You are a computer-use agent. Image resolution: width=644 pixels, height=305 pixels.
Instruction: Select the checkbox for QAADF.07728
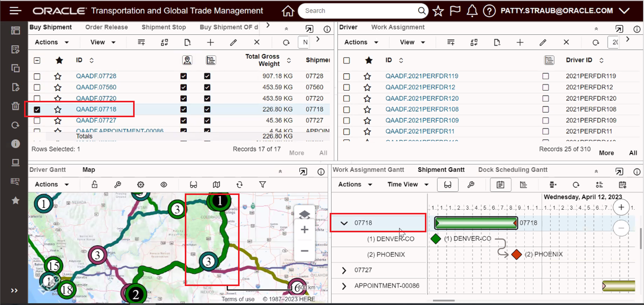pyautogui.click(x=37, y=76)
